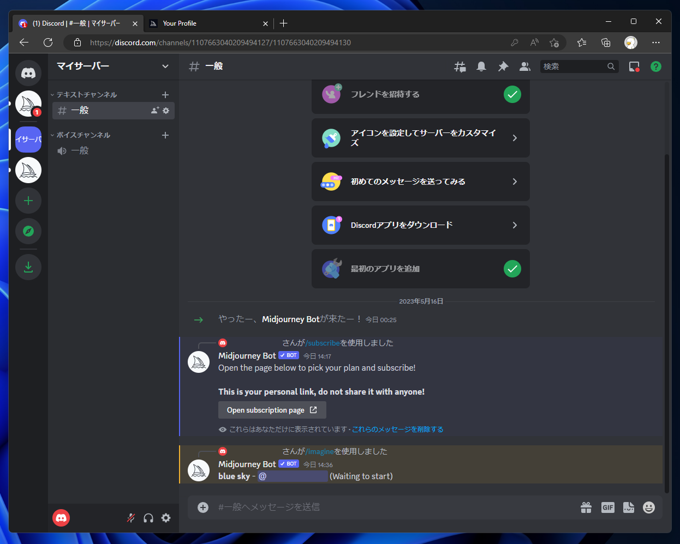This screenshot has width=680, height=544.
Task: Open browser Favorites list icon
Action: click(582, 43)
